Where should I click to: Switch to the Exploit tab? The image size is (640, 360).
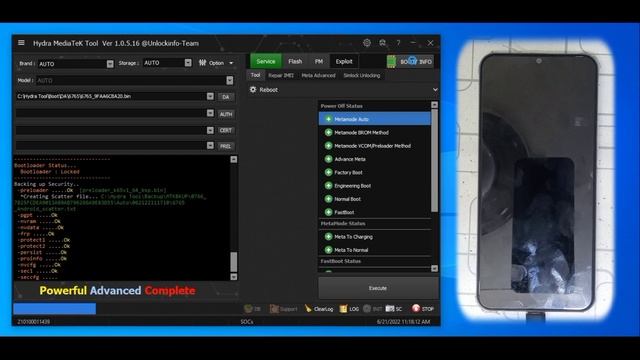344,61
